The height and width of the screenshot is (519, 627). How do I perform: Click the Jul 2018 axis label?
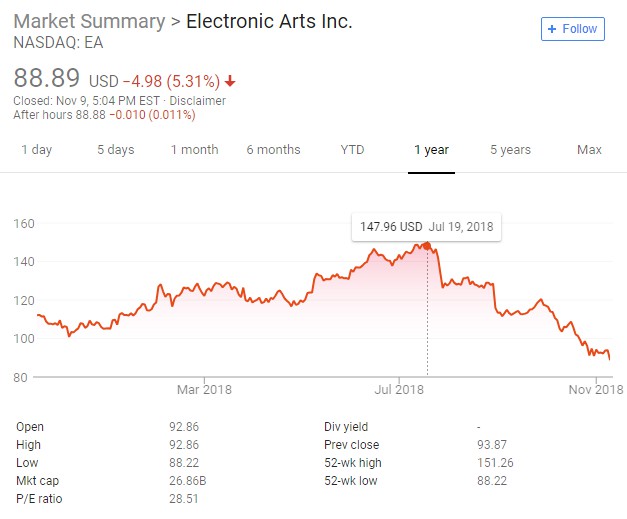[399, 389]
